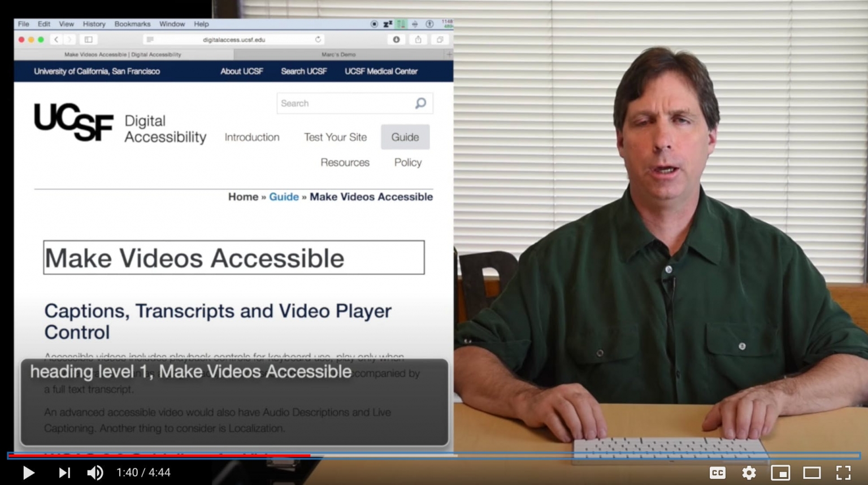Screen dimensions: 868x485
Task: Open the Safari sidebar icon
Action: tap(89, 40)
